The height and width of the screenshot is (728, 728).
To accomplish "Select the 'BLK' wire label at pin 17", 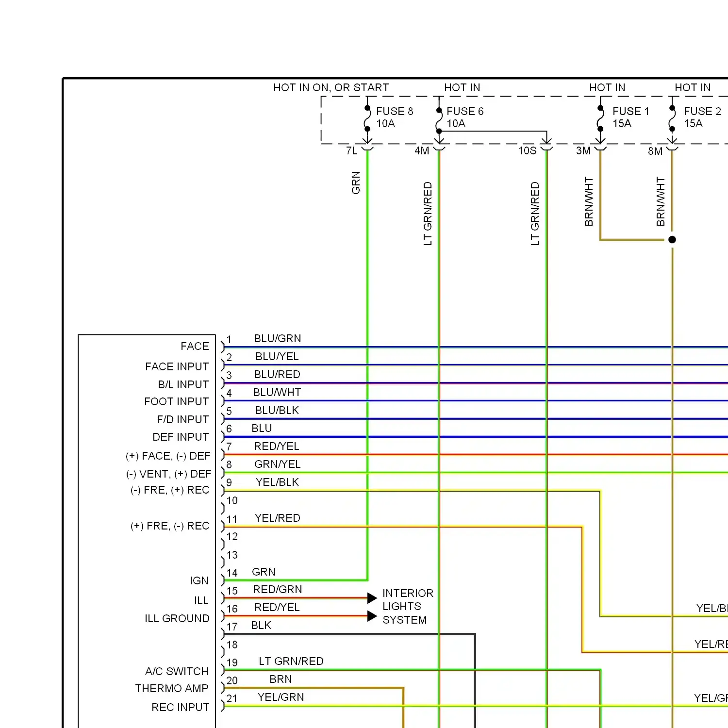I will tap(261, 626).
